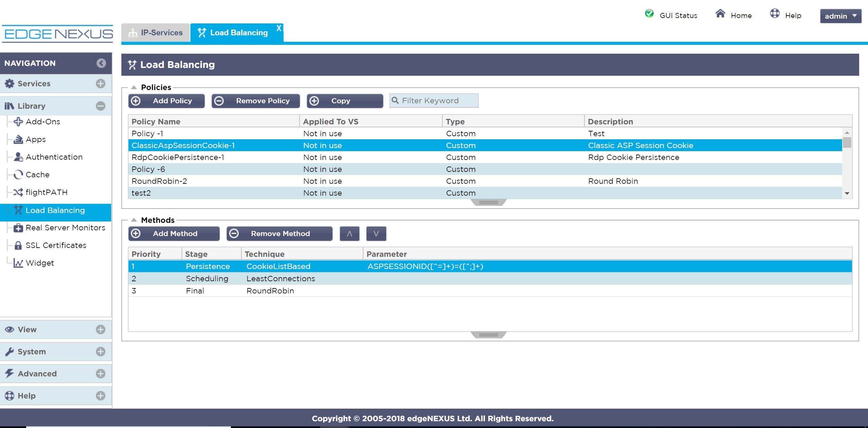Image resolution: width=868 pixels, height=428 pixels.
Task: Move method down with the V button
Action: (376, 234)
